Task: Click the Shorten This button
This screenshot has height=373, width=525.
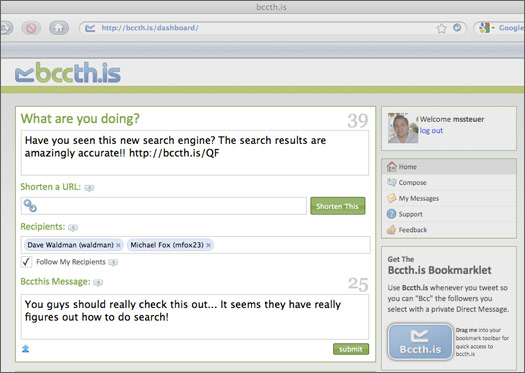Action: (338, 206)
